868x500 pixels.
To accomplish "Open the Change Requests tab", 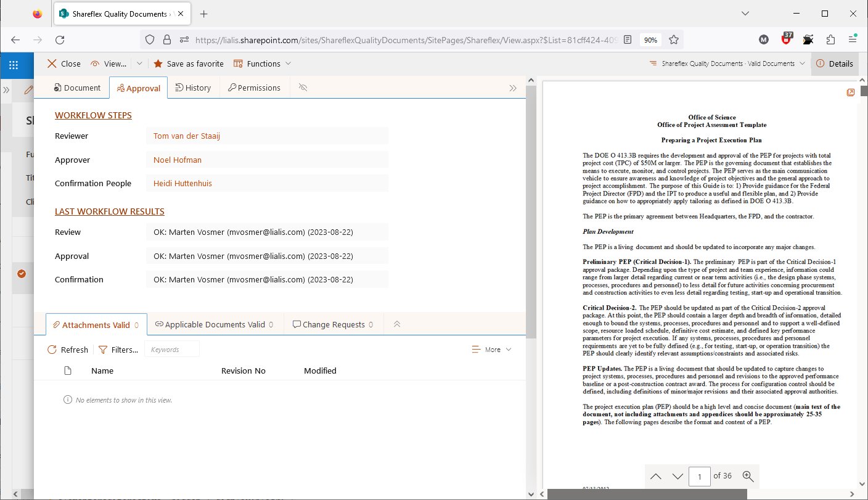I will pyautogui.click(x=333, y=324).
